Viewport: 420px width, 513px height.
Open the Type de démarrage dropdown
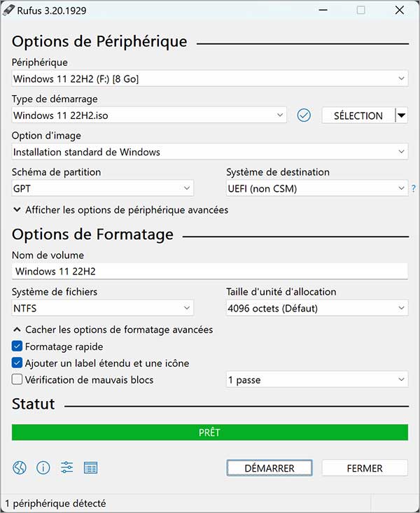[149, 115]
